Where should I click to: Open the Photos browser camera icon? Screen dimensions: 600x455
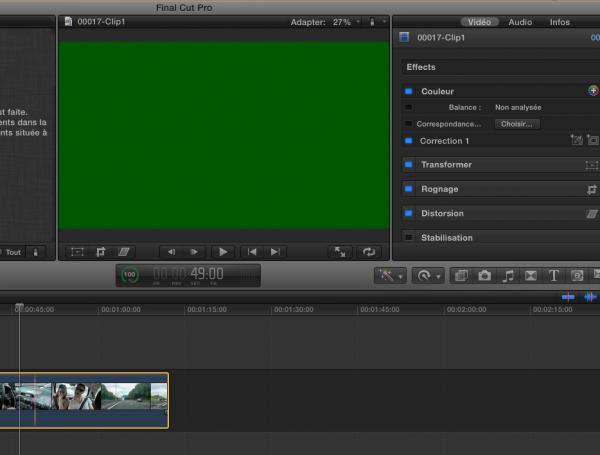click(484, 276)
